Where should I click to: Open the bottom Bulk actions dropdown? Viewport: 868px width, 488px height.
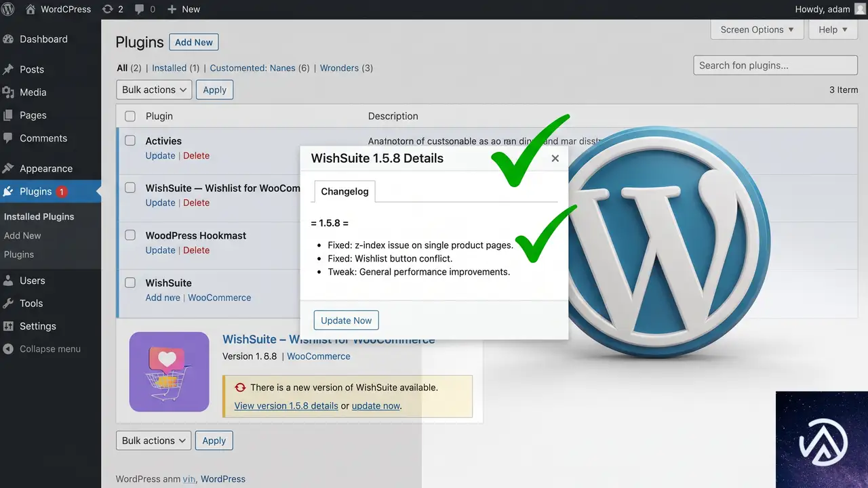[x=154, y=441]
